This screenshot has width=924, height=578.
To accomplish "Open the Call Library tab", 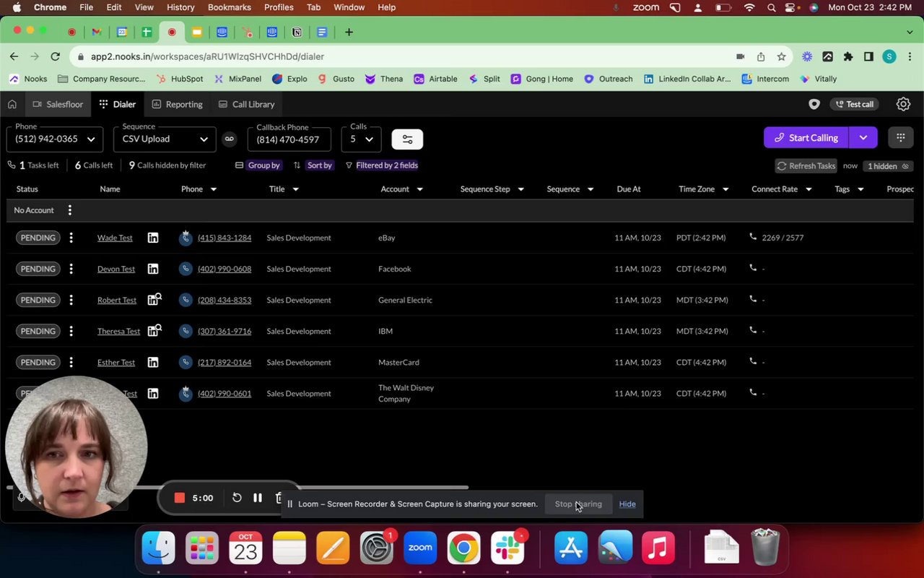I will click(x=246, y=104).
